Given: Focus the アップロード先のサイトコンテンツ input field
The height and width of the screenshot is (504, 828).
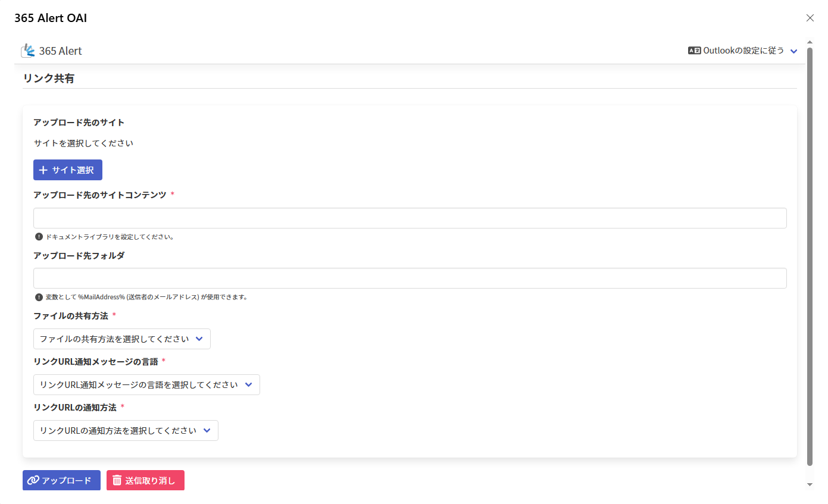Looking at the screenshot, I should [x=410, y=218].
